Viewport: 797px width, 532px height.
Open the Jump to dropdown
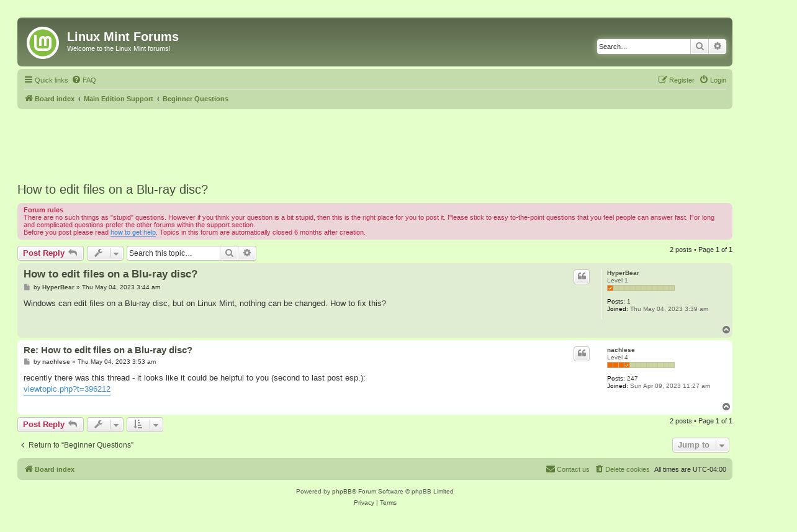coord(701,445)
